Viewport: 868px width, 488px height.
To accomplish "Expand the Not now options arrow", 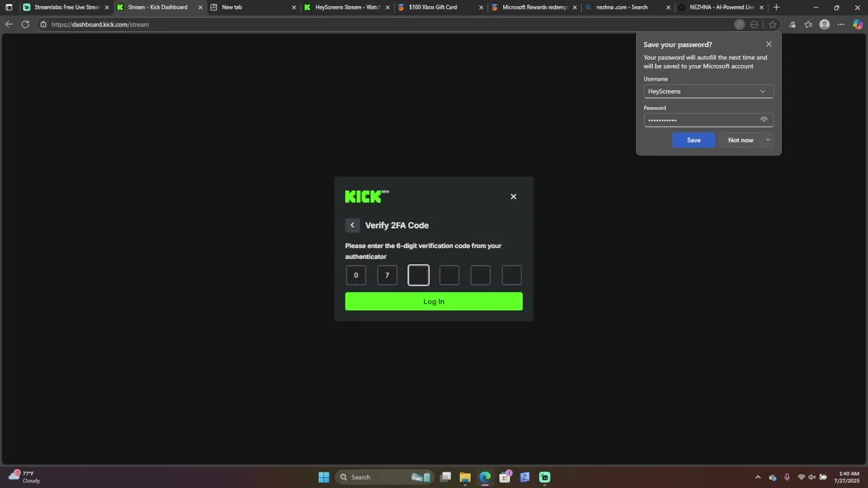I will [768, 140].
